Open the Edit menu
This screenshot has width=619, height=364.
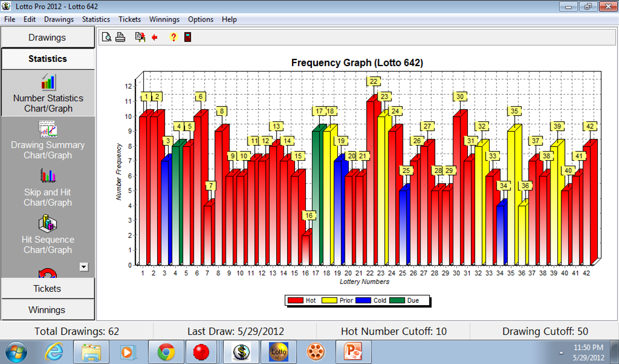30,19
